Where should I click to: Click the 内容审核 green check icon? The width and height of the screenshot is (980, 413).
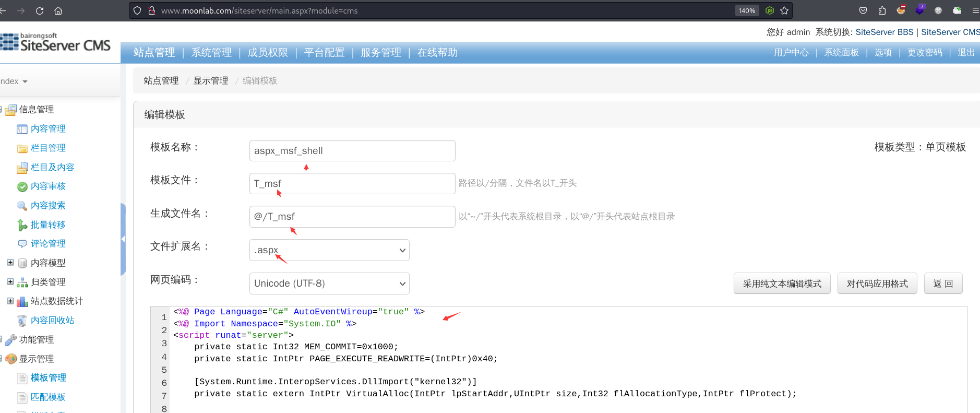pyautogui.click(x=22, y=186)
